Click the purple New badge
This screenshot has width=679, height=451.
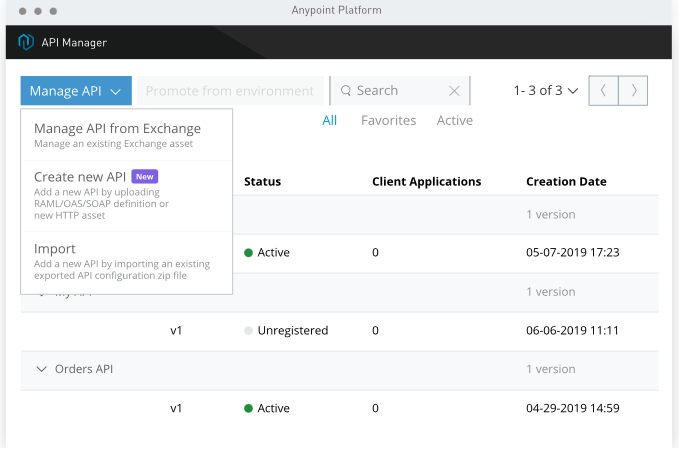coord(145,176)
